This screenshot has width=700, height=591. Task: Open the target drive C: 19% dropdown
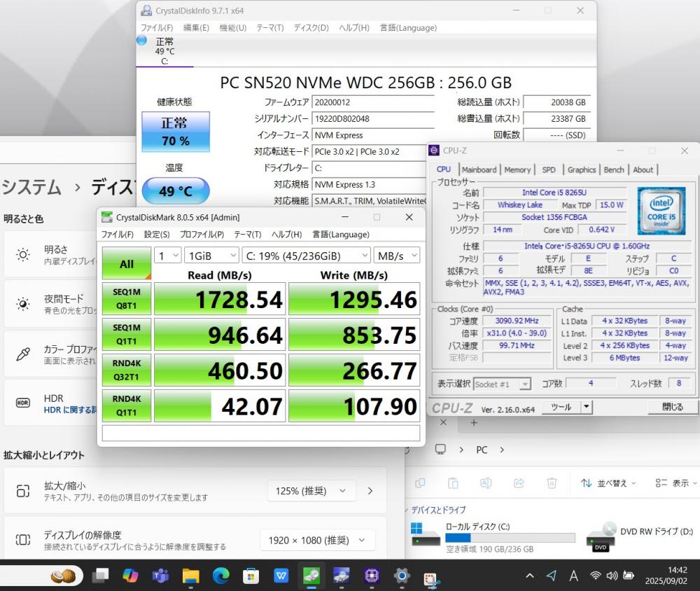pyautogui.click(x=307, y=256)
